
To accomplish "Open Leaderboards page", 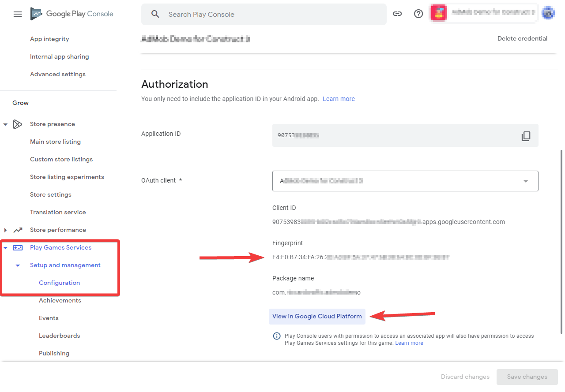I will (x=59, y=336).
